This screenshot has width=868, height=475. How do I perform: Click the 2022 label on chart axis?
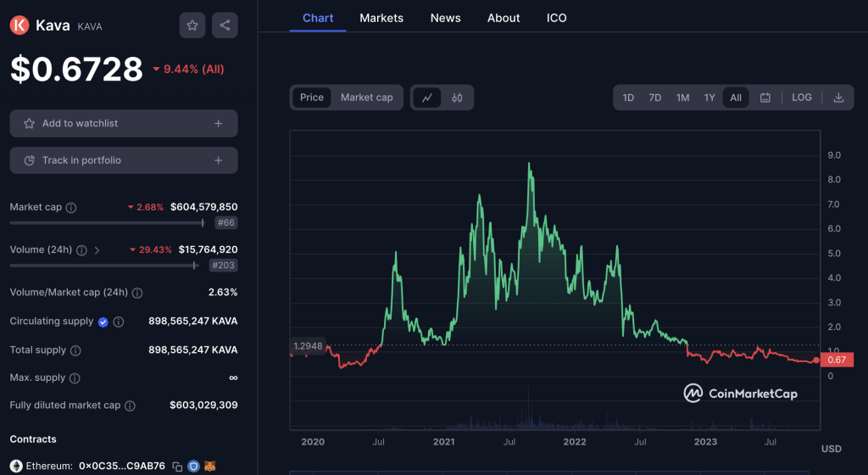click(x=575, y=442)
